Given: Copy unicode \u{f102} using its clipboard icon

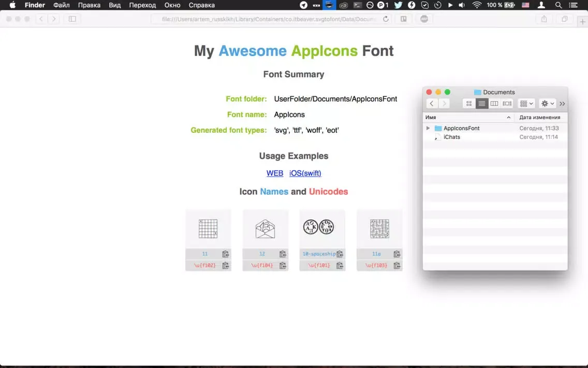Looking at the screenshot, I should point(225,265).
